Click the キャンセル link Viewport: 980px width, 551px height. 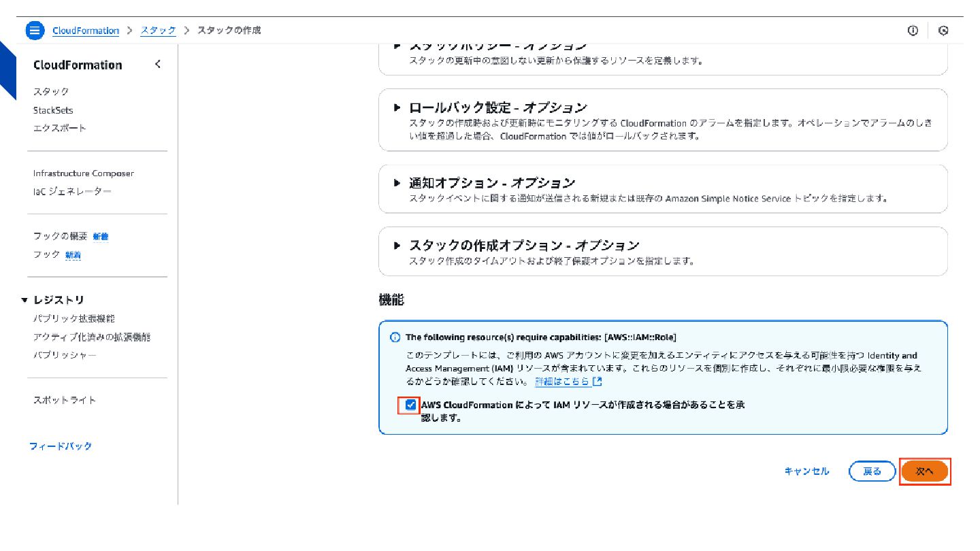pyautogui.click(x=806, y=471)
